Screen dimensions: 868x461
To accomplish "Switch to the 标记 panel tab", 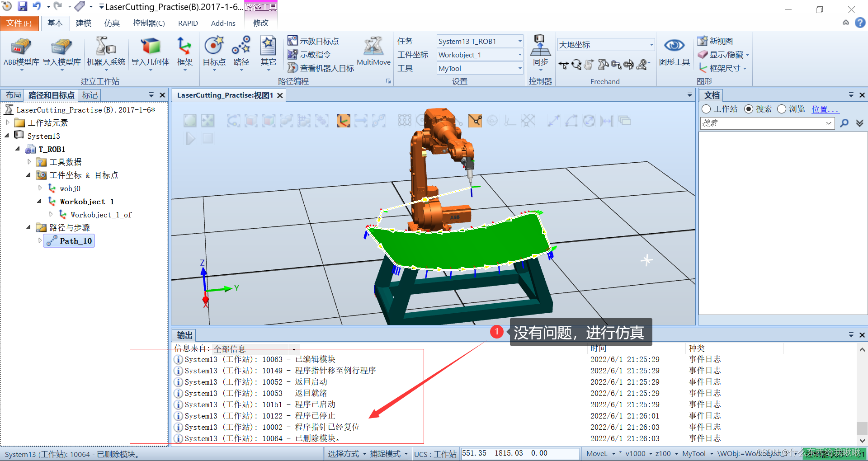I will 90,95.
